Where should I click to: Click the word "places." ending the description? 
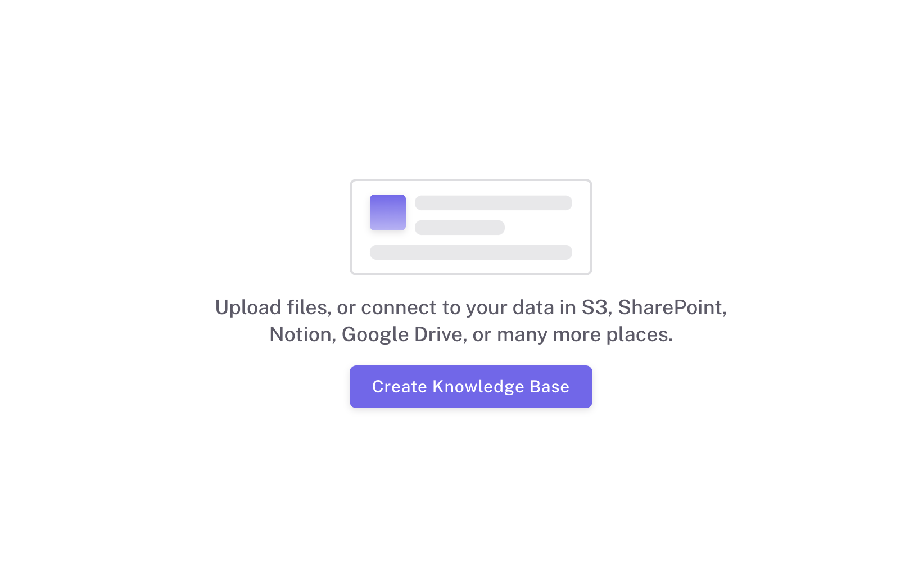pos(639,334)
